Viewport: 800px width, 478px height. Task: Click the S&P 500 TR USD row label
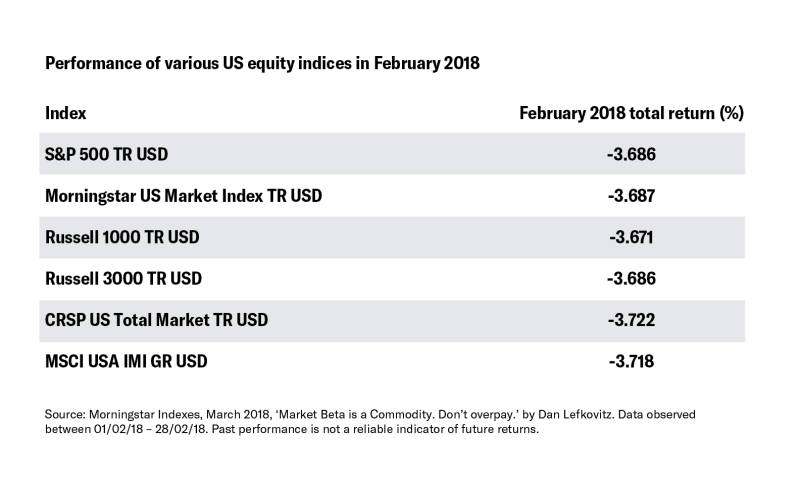pyautogui.click(x=106, y=154)
